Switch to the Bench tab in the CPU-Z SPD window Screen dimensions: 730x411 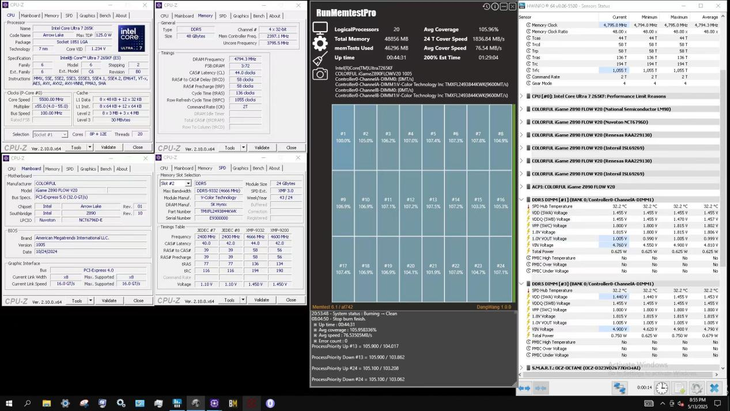coord(258,168)
